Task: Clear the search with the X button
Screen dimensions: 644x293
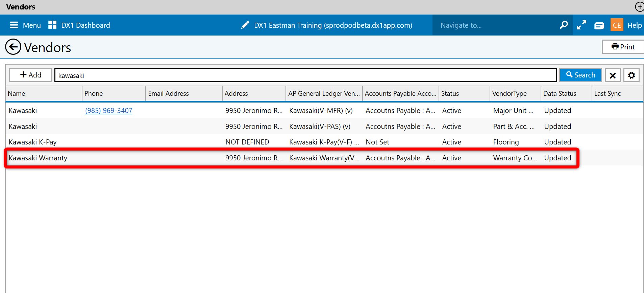Action: (613, 75)
